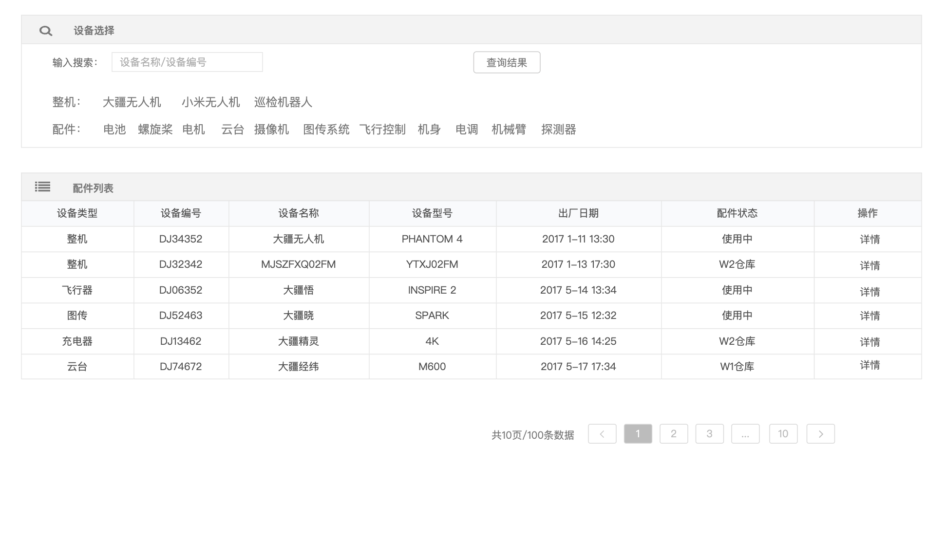This screenshot has width=945, height=560.
Task: Choose the 巡检机器人 filter
Action: [283, 102]
